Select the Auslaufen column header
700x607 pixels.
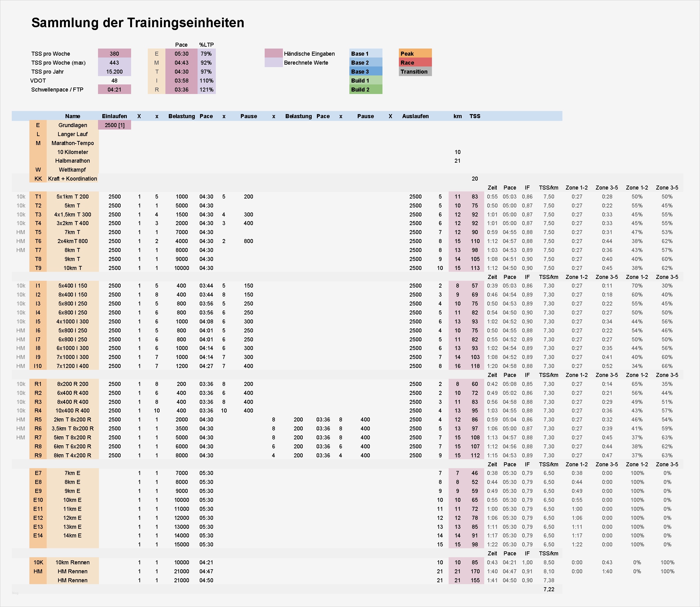point(415,116)
